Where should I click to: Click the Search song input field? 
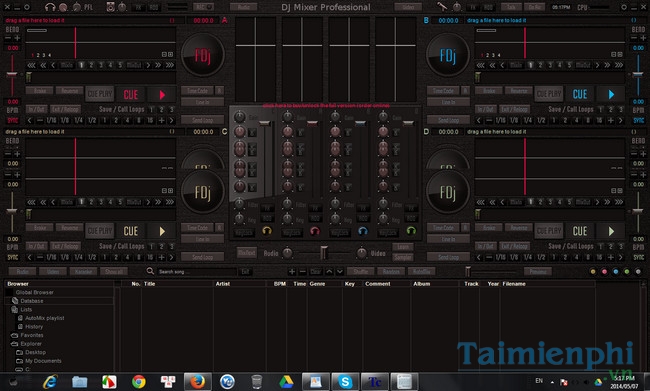click(x=197, y=272)
